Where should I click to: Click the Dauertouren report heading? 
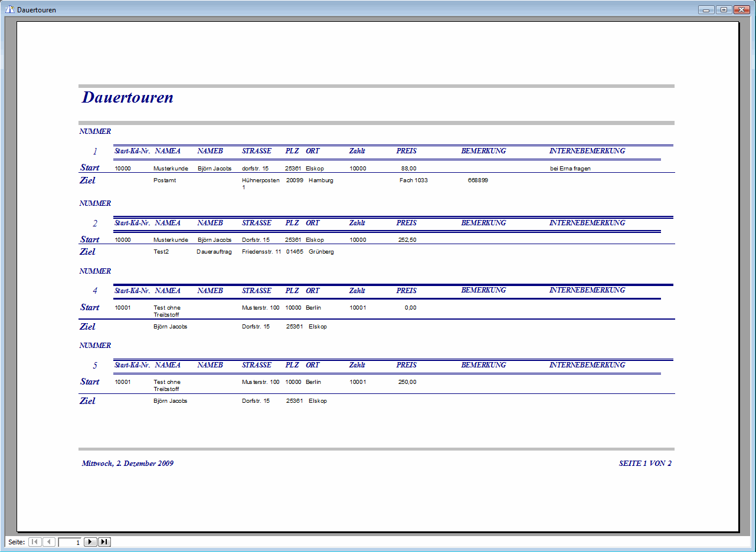click(x=127, y=97)
